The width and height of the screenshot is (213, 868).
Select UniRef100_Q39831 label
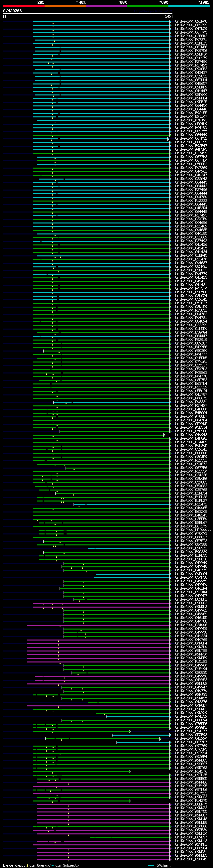[x=191, y=76]
